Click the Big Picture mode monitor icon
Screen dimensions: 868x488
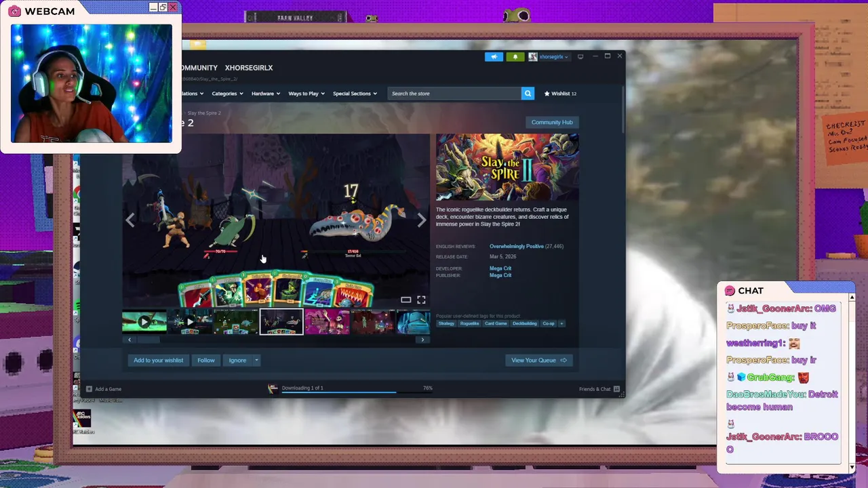coord(580,57)
